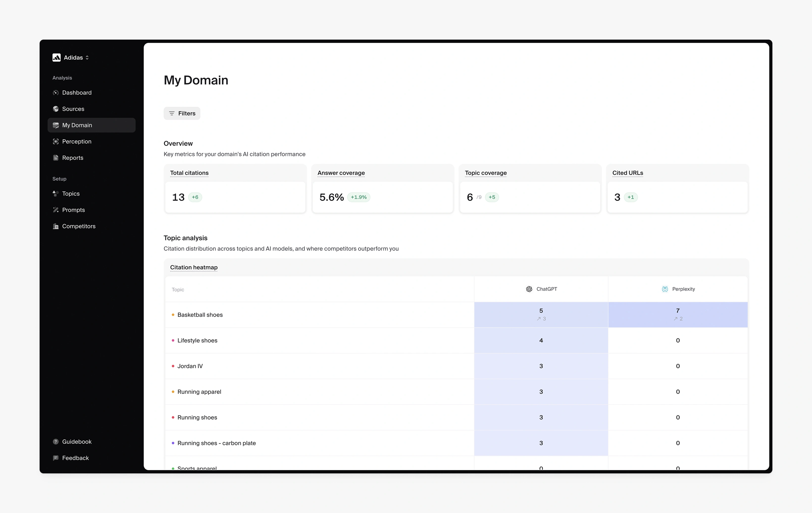Click the Total citations card title
The image size is (812, 513).
pos(189,173)
